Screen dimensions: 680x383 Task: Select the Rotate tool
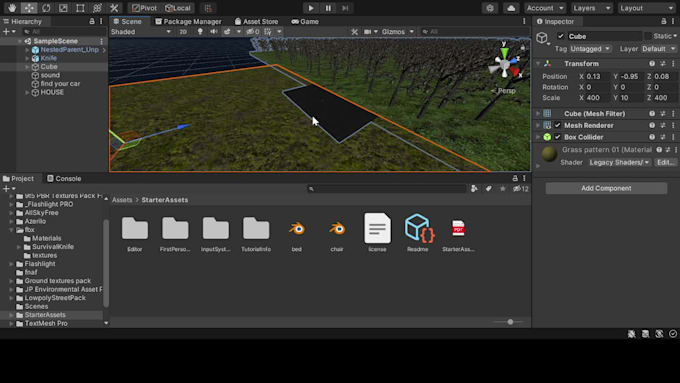click(x=46, y=8)
